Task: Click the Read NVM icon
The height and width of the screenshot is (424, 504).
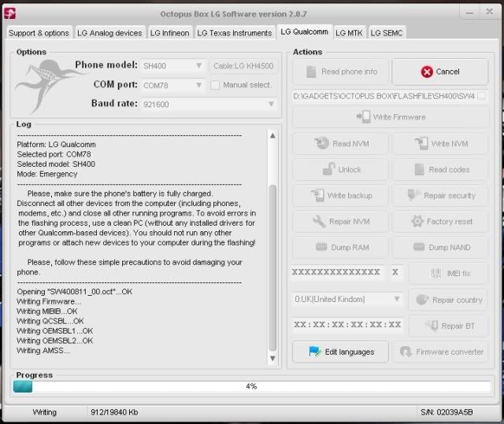Action: pos(322,143)
